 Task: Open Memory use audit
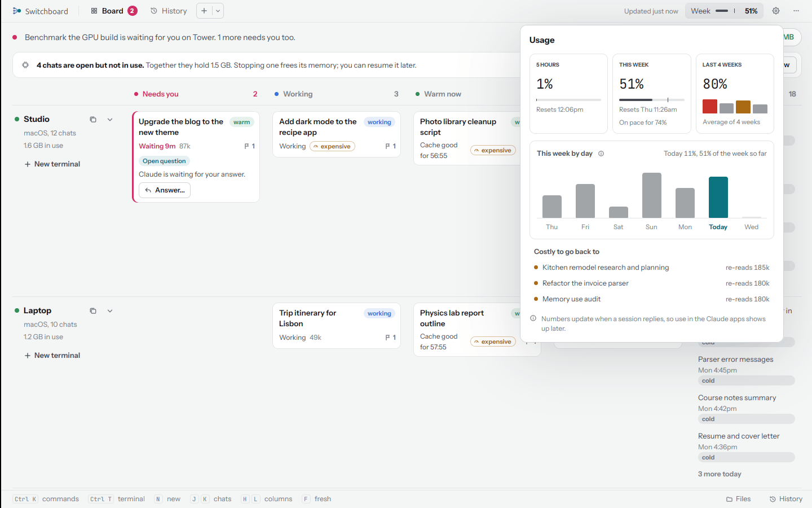pos(652,299)
